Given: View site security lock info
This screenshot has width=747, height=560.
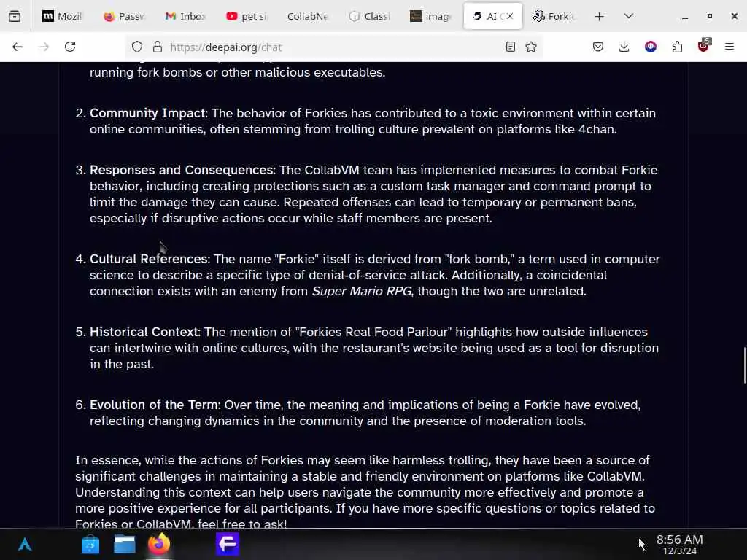Looking at the screenshot, I should click(158, 47).
